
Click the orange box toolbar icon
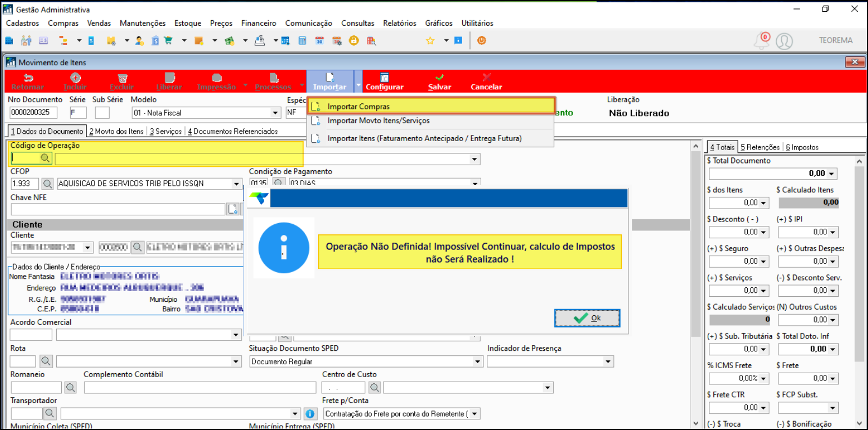tap(198, 40)
